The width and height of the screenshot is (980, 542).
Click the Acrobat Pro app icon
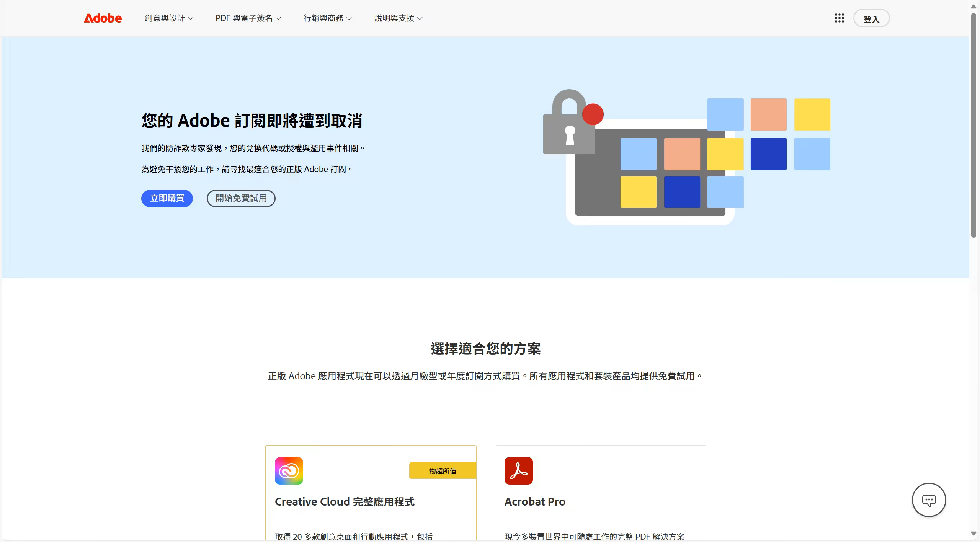pos(518,470)
